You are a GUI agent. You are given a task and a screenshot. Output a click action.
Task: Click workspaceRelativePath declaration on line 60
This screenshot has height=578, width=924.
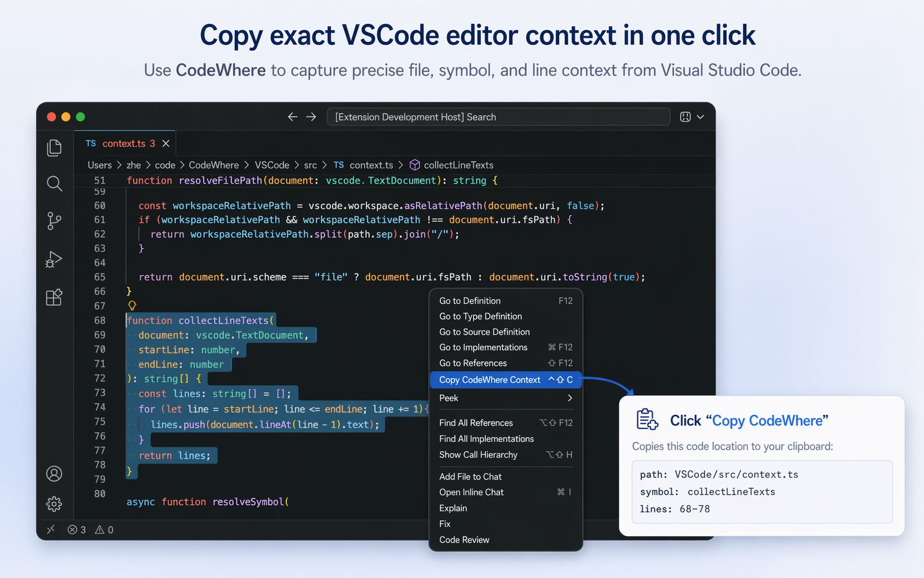(231, 206)
